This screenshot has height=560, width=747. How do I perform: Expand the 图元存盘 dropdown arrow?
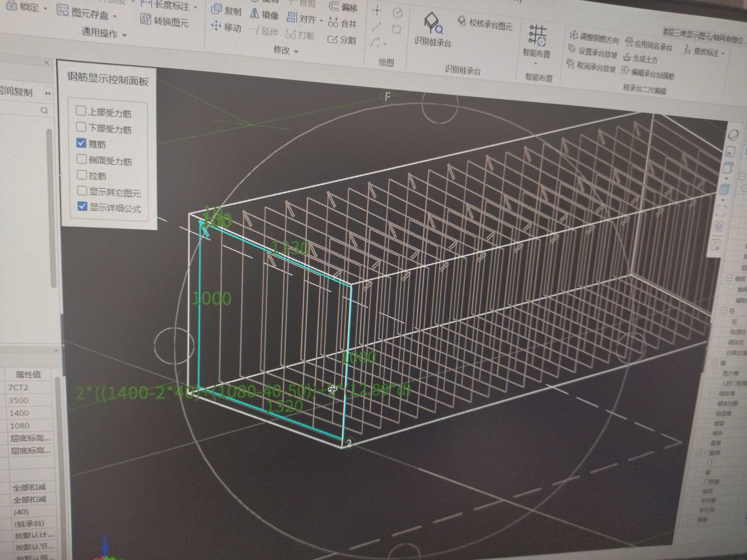click(x=115, y=16)
